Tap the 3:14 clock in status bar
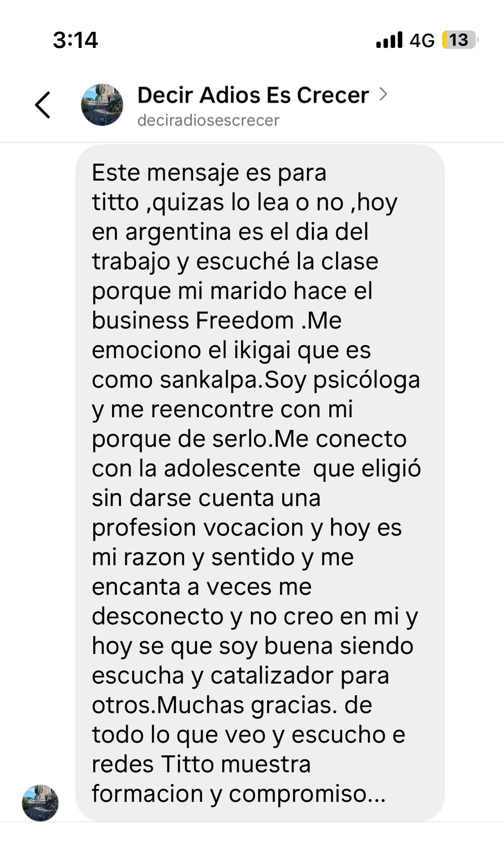 76,40
